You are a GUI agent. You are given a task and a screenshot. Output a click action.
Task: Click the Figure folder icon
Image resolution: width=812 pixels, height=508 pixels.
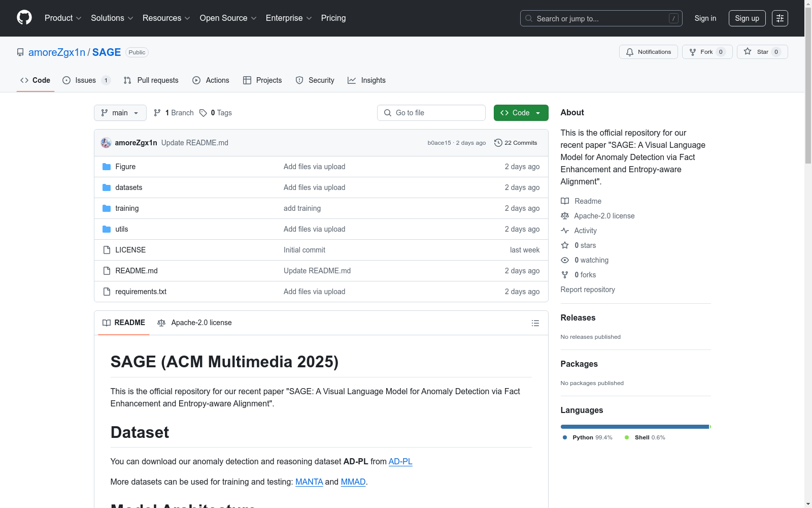(x=107, y=167)
